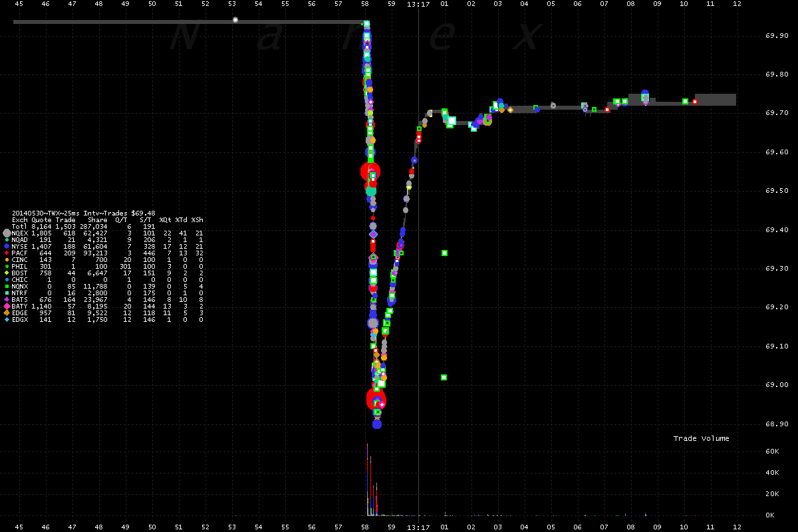
Task: Select the blue NYSE legend marker
Action: pyautogui.click(x=7, y=247)
